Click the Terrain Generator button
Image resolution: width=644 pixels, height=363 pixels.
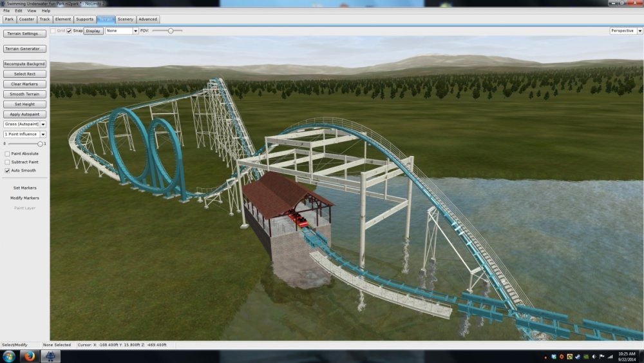click(24, 49)
